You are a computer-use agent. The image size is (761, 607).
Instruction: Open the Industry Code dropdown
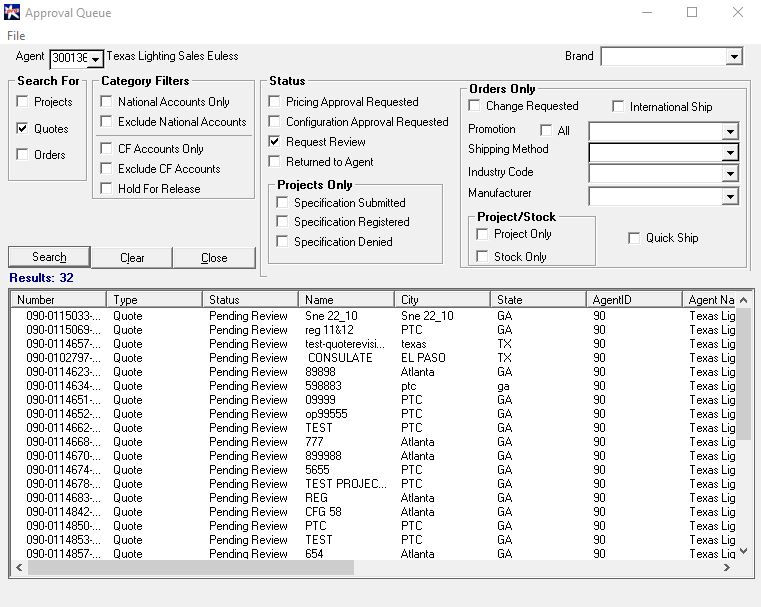(730, 174)
